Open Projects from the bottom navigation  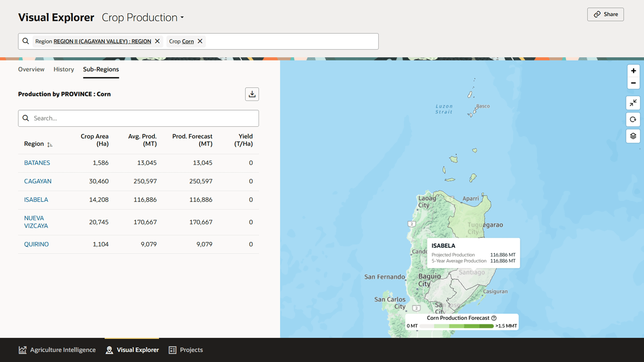pyautogui.click(x=186, y=349)
